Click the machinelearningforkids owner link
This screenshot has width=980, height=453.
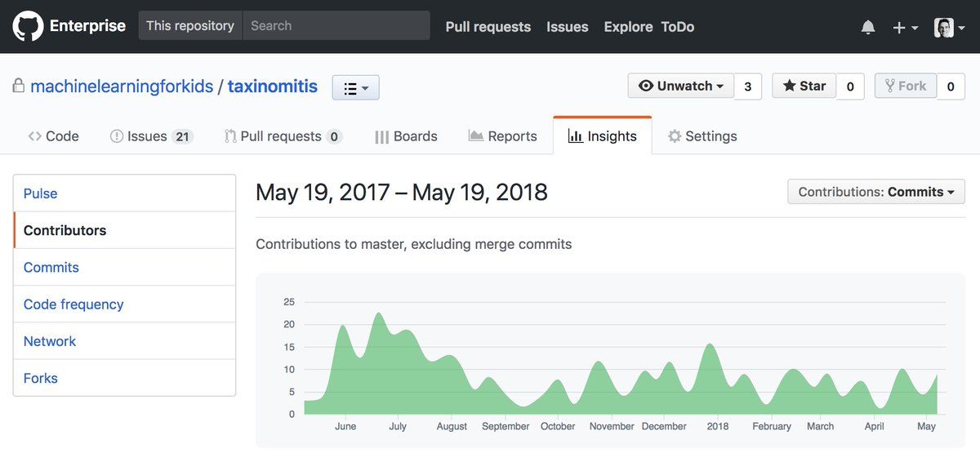click(122, 86)
